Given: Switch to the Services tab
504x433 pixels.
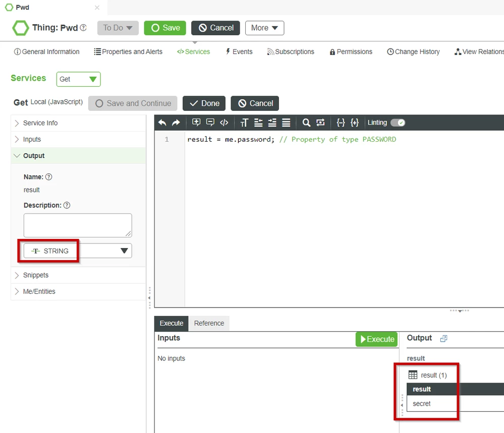Looking at the screenshot, I should pos(193,52).
